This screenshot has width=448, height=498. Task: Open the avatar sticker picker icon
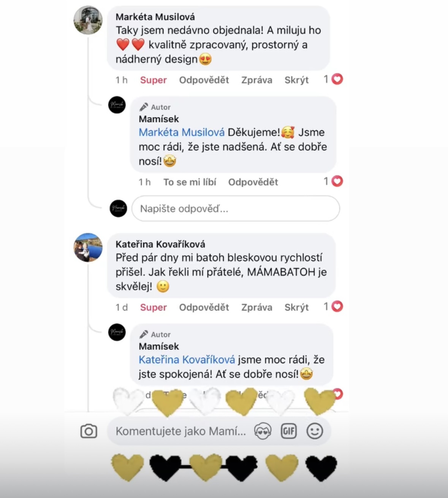tap(263, 431)
